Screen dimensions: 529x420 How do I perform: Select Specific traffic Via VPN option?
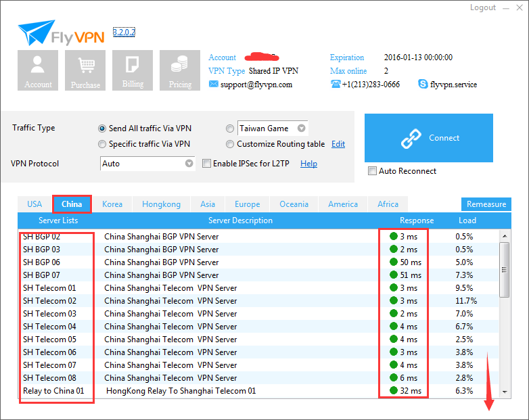pos(102,144)
